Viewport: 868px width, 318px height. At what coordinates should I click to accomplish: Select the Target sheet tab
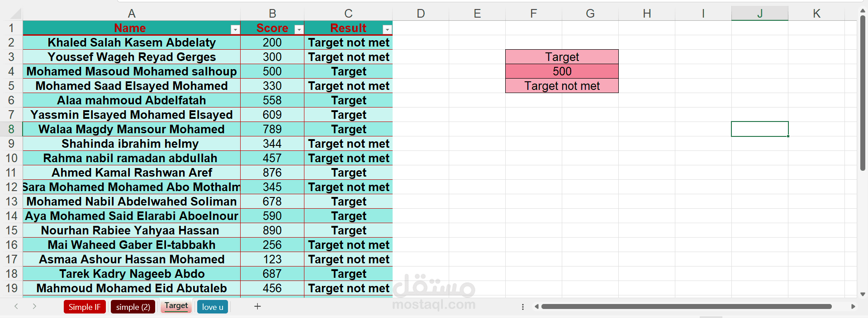(176, 306)
